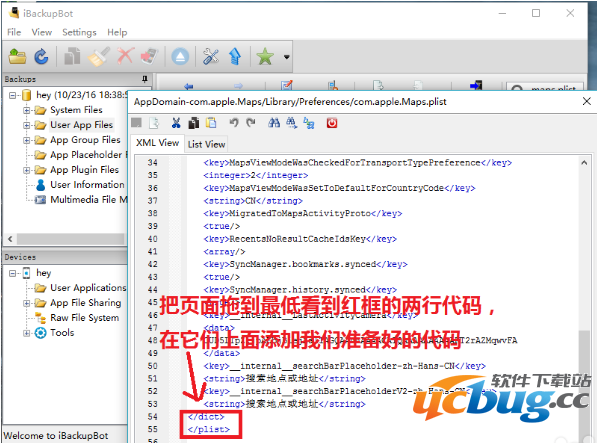Screen dimensions: 597x443
Task: Switch to the List View tab
Action: (206, 144)
